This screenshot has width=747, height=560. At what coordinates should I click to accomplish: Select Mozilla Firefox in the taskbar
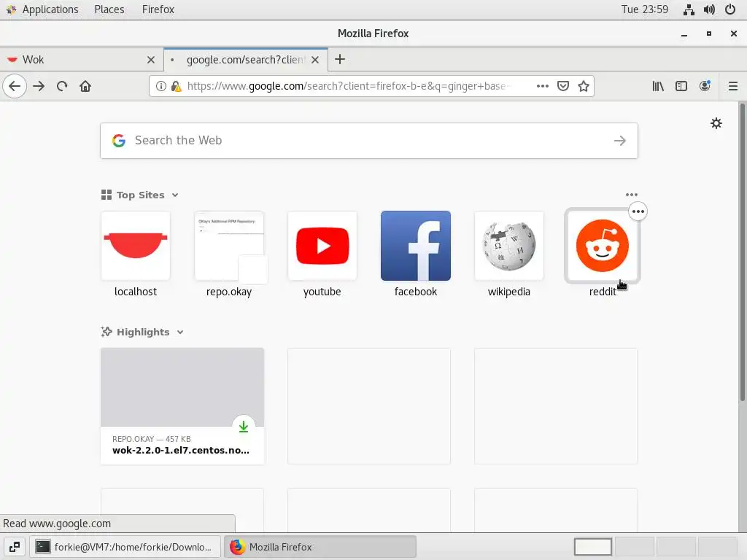tap(320, 547)
